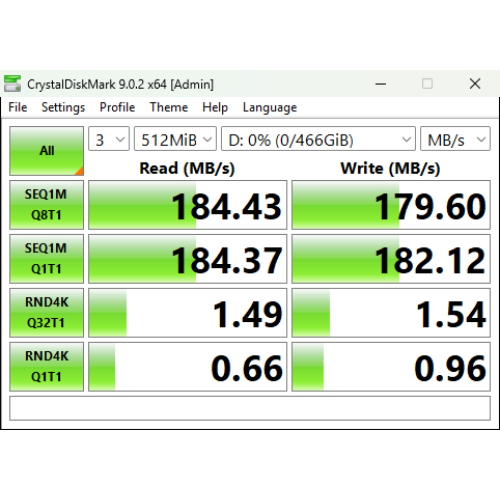Start the RND4K Q1T1 benchmark
This screenshot has height=500, width=500.
click(46, 367)
